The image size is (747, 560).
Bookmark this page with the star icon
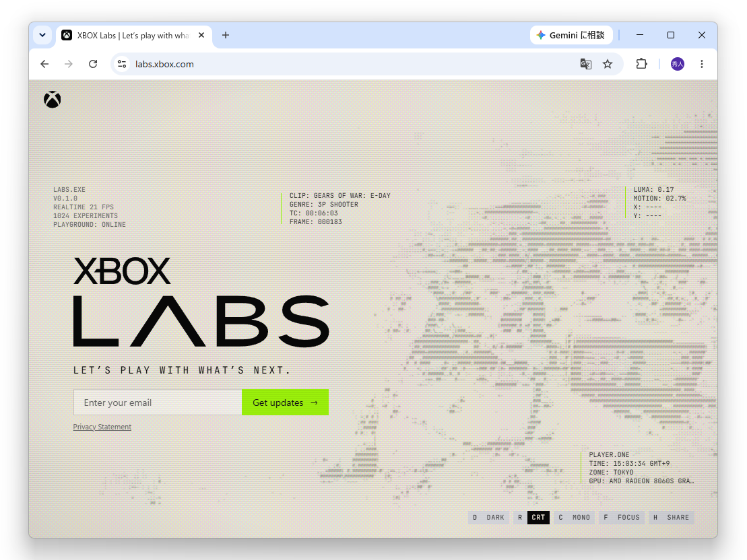(608, 64)
